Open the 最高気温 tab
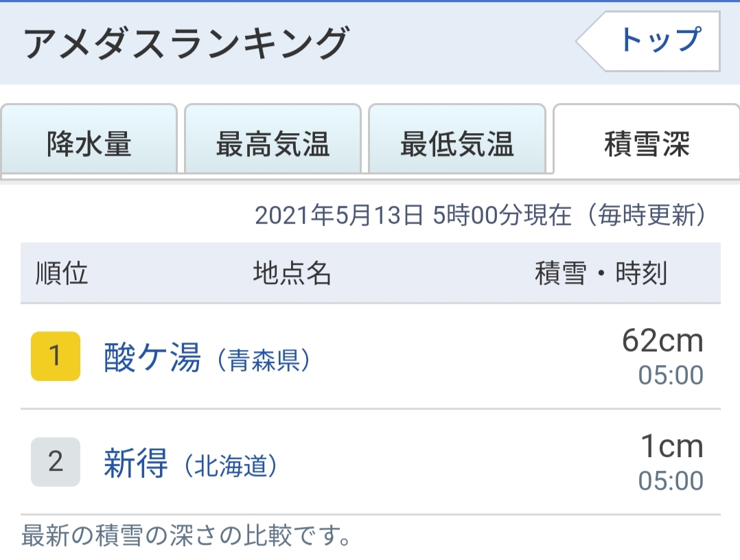Image resolution: width=740 pixels, height=560 pixels. [273, 144]
